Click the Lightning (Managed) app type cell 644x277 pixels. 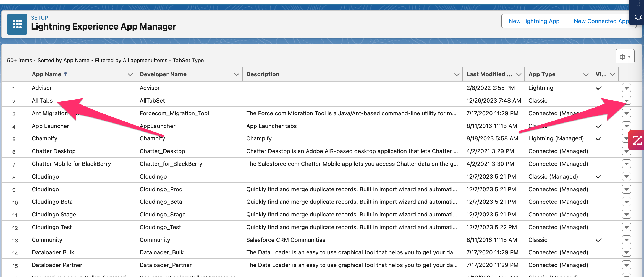(x=556, y=138)
